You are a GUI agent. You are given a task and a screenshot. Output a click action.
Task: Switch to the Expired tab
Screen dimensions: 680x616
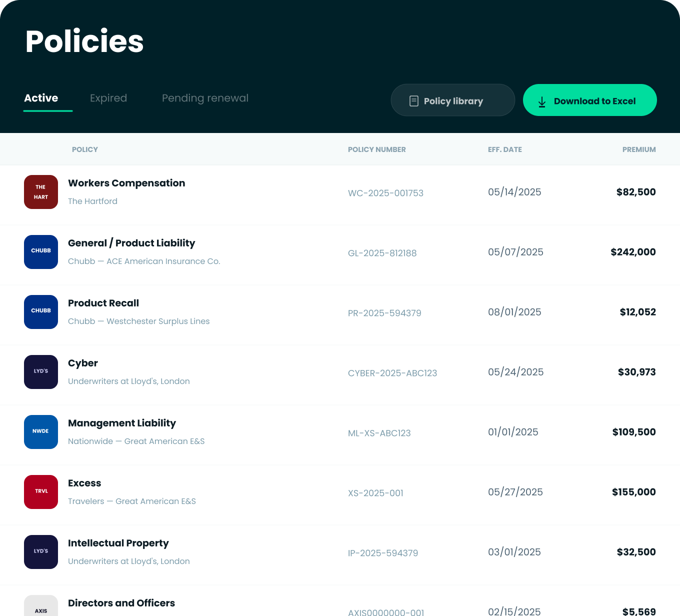[108, 98]
